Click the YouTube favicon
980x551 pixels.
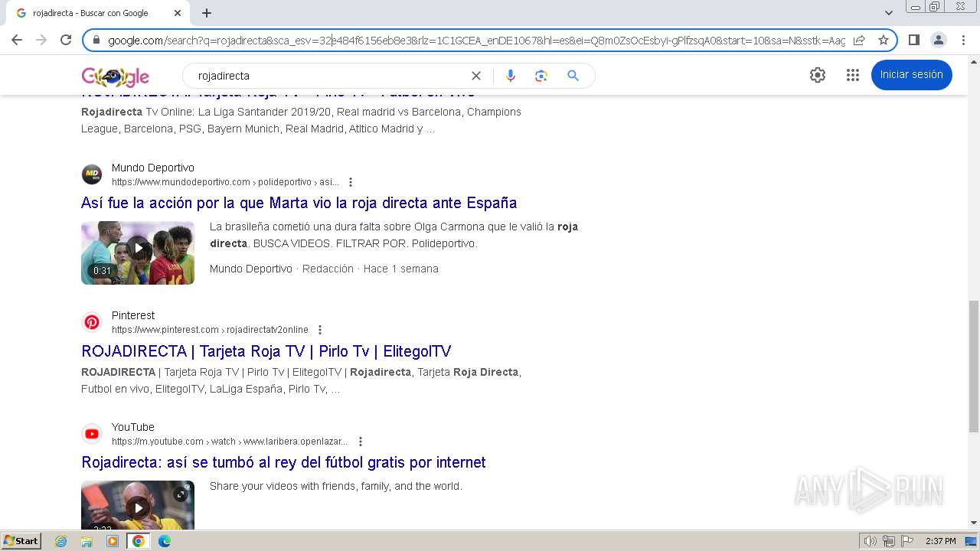tap(92, 434)
